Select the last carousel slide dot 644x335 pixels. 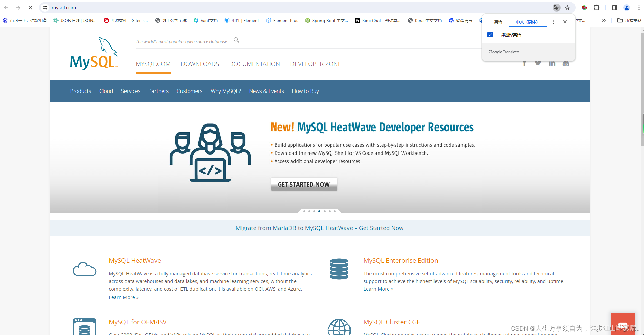335,211
